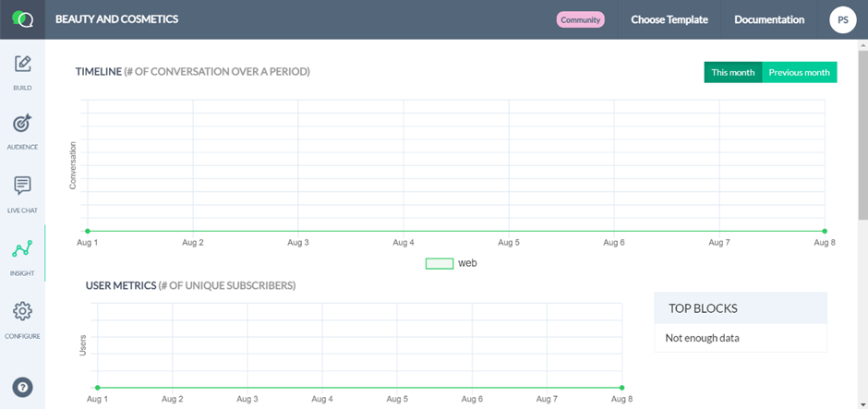The image size is (868, 409).
Task: Click the LIVE CHAT sidebar label
Action: point(23,211)
